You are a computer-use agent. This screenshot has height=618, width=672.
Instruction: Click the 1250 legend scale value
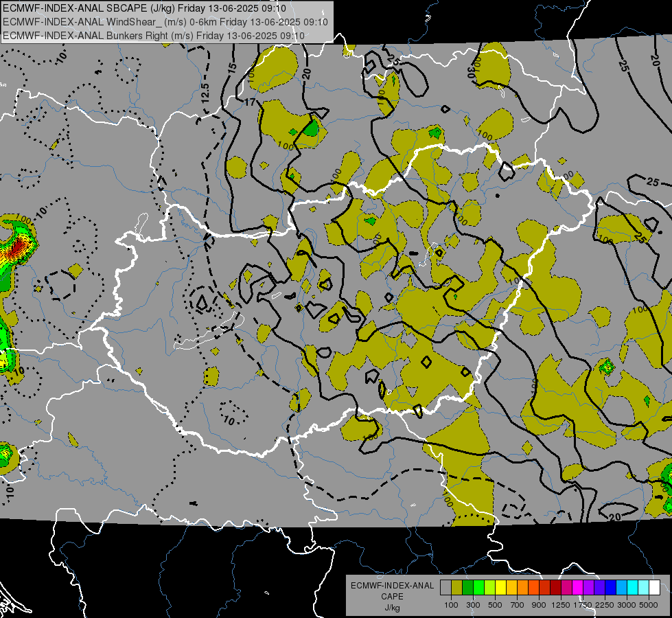pos(561,605)
